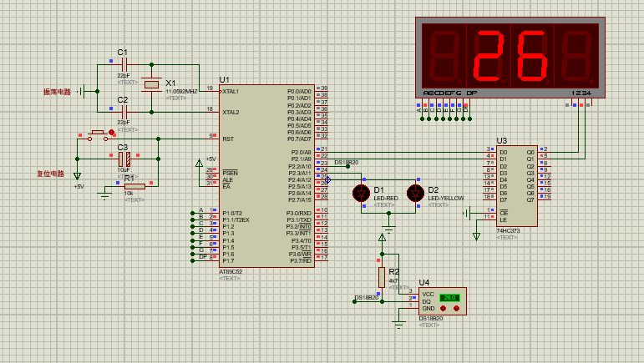Select the U3 74HC373 latch body
644x363 pixels.
click(517, 186)
